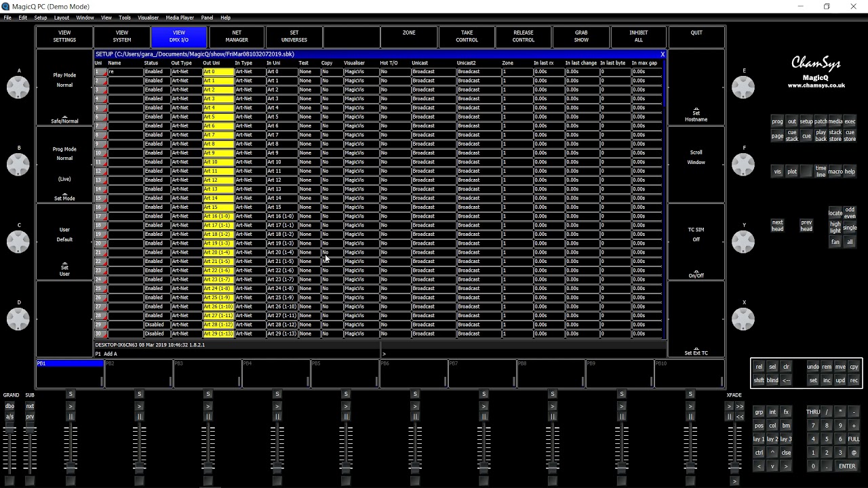The height and width of the screenshot is (488, 868).
Task: Select the VIEW SETTINGS tab
Action: click(64, 36)
